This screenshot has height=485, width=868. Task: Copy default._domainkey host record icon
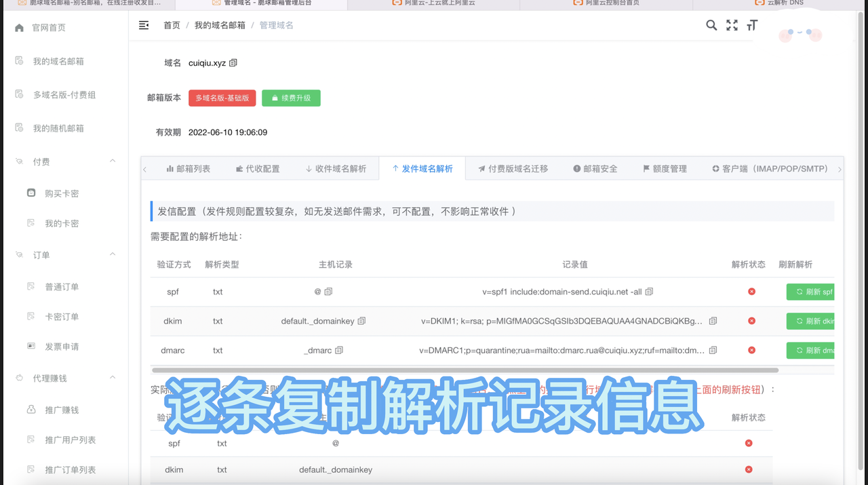pyautogui.click(x=361, y=321)
